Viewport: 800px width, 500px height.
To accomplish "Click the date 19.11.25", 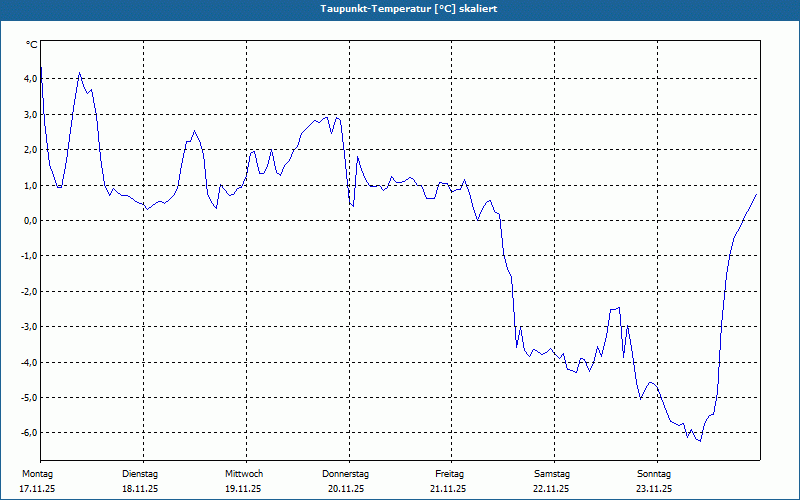I will pos(243,489).
